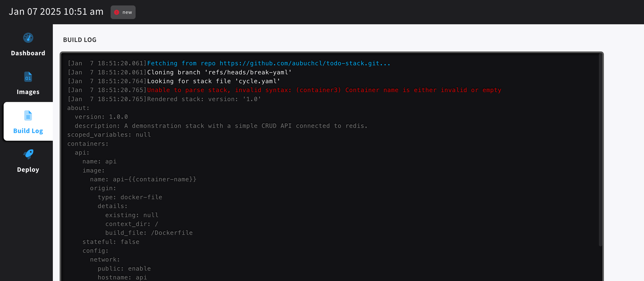Click the BUILD LOG section heading
The width and height of the screenshot is (644, 281).
(x=80, y=40)
